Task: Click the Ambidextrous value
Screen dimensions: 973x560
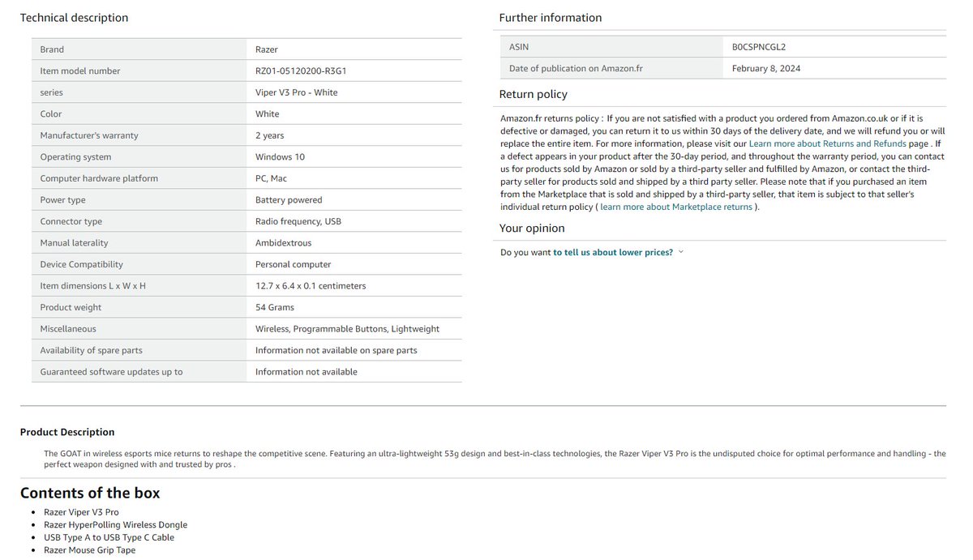Action: [284, 242]
